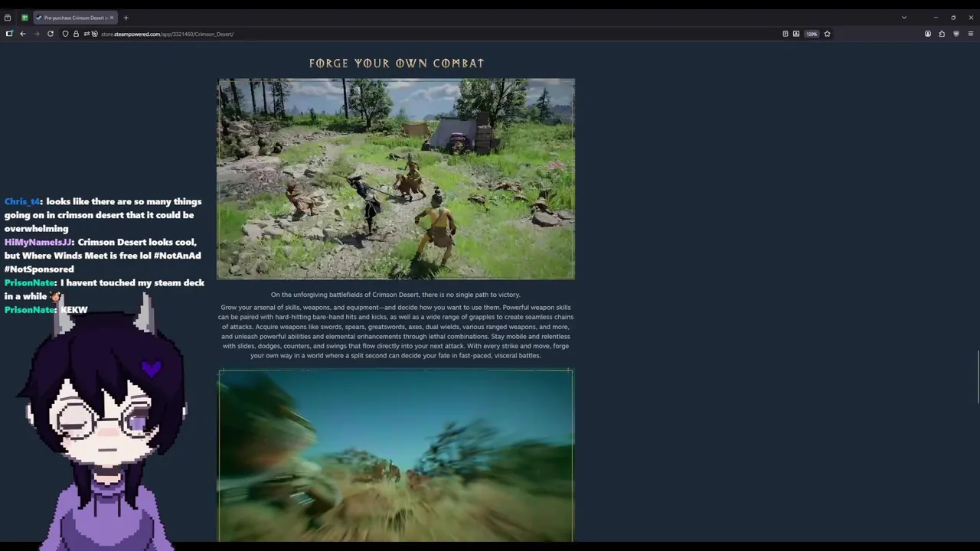This screenshot has width=980, height=551.
Task: Open a new browser tab
Action: 126,18
